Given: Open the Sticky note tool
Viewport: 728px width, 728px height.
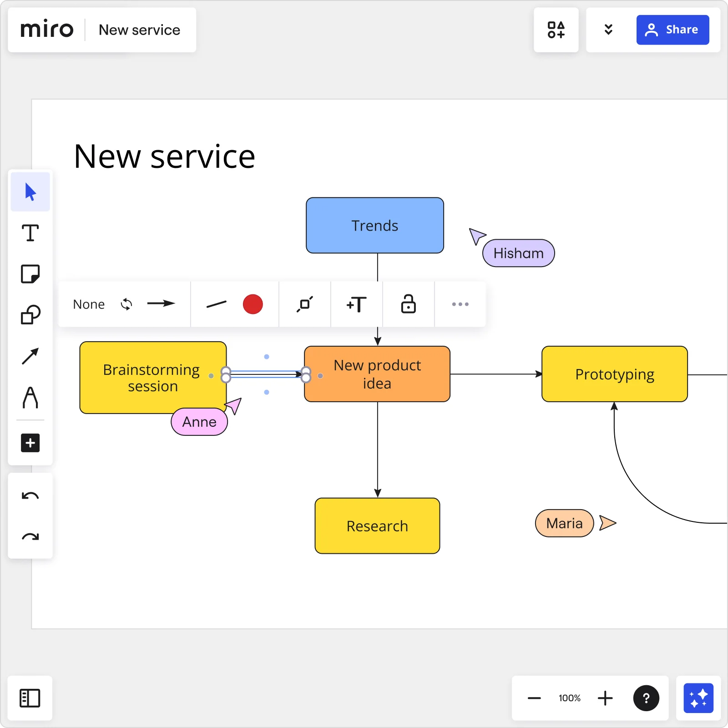Looking at the screenshot, I should coord(30,274).
